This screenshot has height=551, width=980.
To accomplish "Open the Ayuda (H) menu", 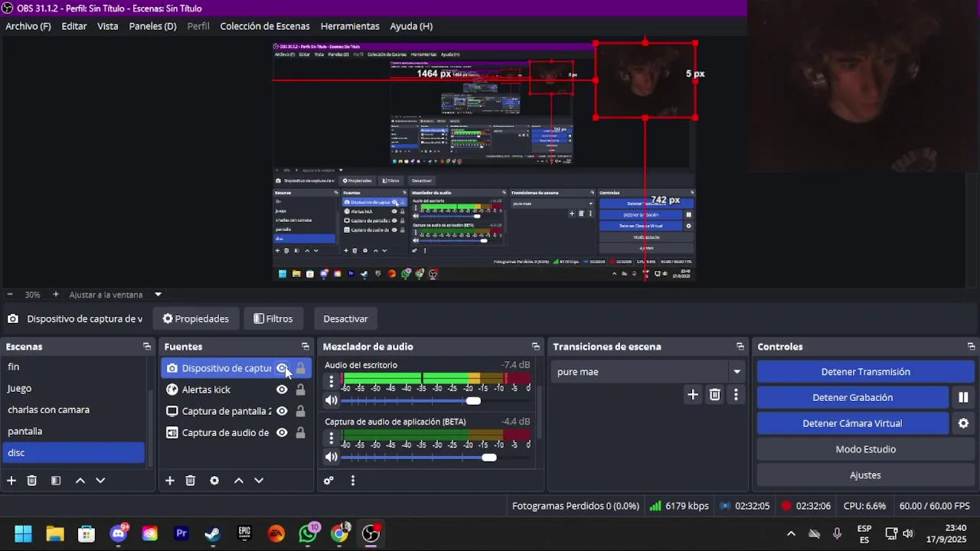I will (x=411, y=26).
